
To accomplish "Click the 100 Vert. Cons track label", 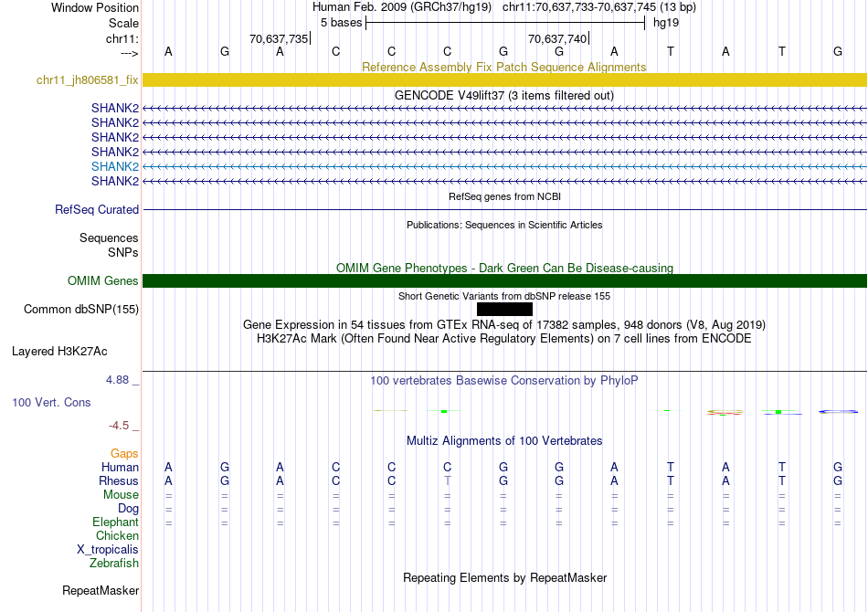I will (x=51, y=403).
